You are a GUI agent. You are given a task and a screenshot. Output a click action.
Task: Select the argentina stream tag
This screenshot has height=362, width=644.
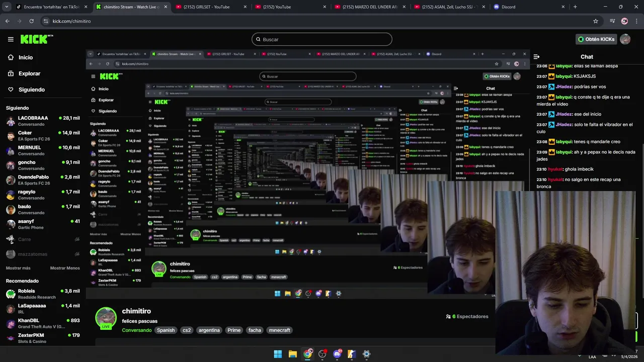(209, 330)
